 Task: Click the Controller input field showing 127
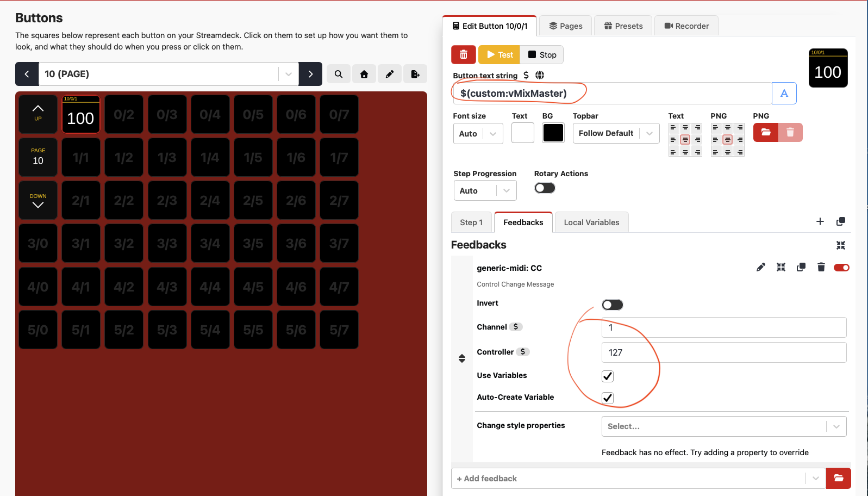point(723,352)
